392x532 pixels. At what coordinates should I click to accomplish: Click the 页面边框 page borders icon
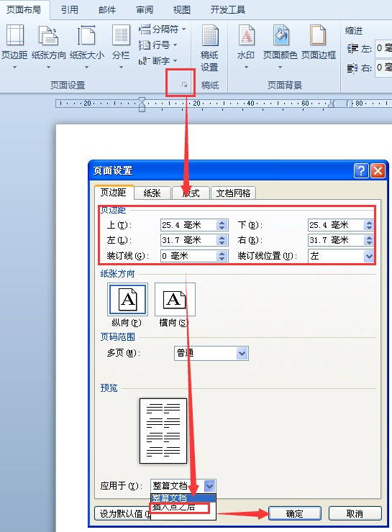click(x=318, y=35)
